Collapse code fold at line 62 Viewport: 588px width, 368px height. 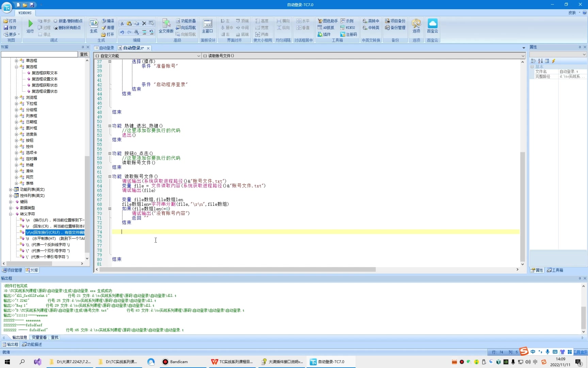coord(110,177)
